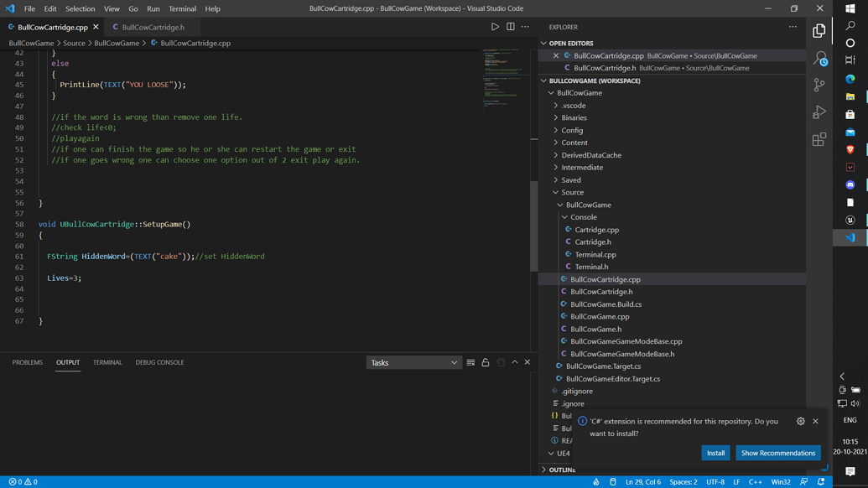Open the Selection menu
This screenshot has height=488, width=868.
80,9
